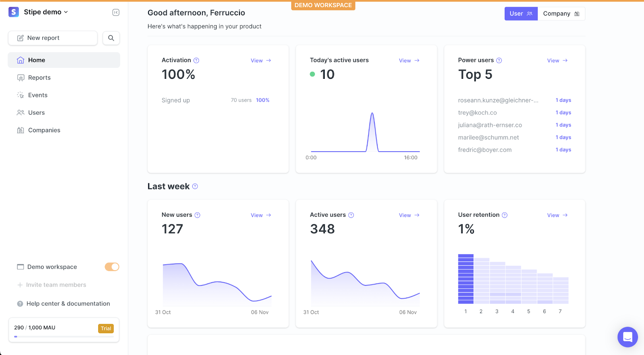Image resolution: width=644 pixels, height=355 pixels.
Task: Open the Stipe demo workspace dropdown
Action: [45, 12]
